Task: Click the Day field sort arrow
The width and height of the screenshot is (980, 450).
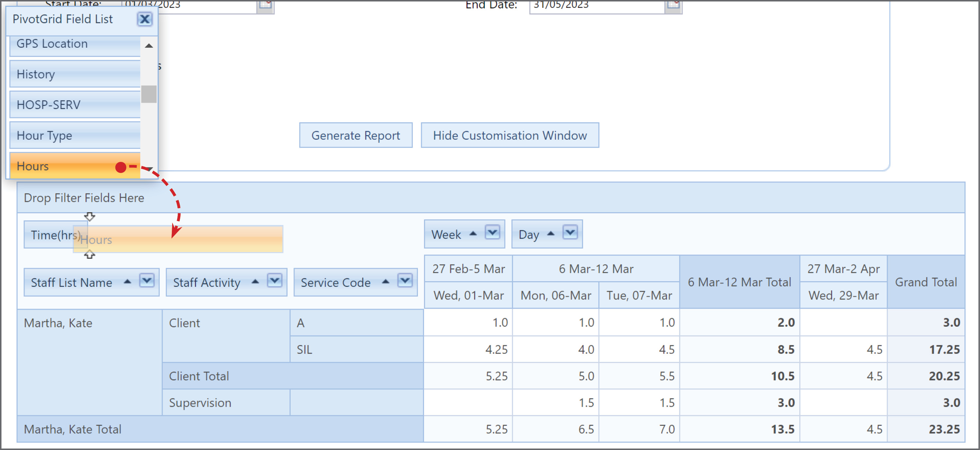Action: 550,234
